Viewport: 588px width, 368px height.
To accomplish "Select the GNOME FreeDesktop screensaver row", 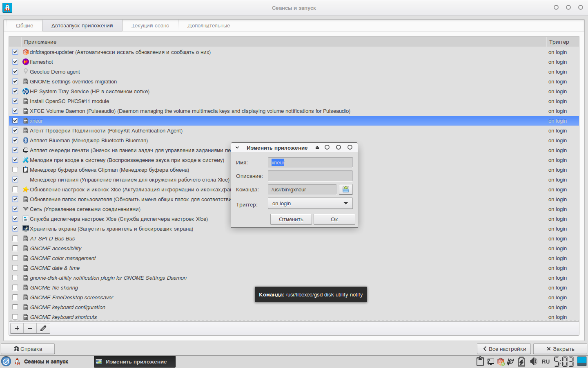I will (294, 298).
